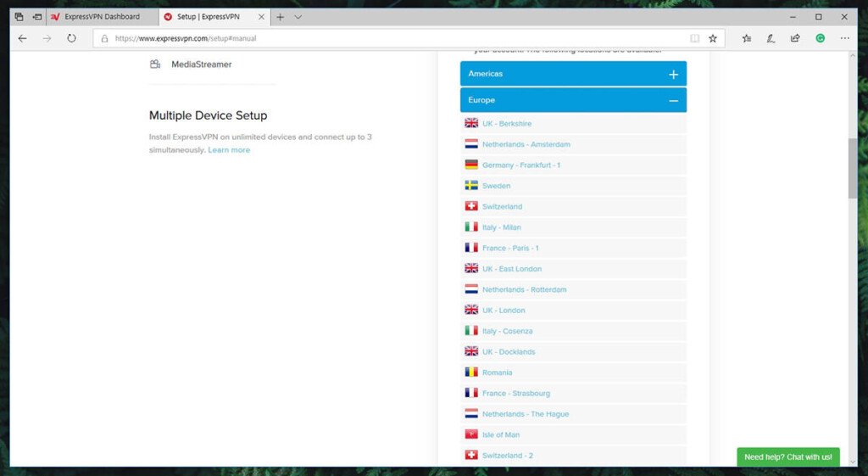Select the Sweden server location
This screenshot has width=868, height=476.
pos(496,186)
